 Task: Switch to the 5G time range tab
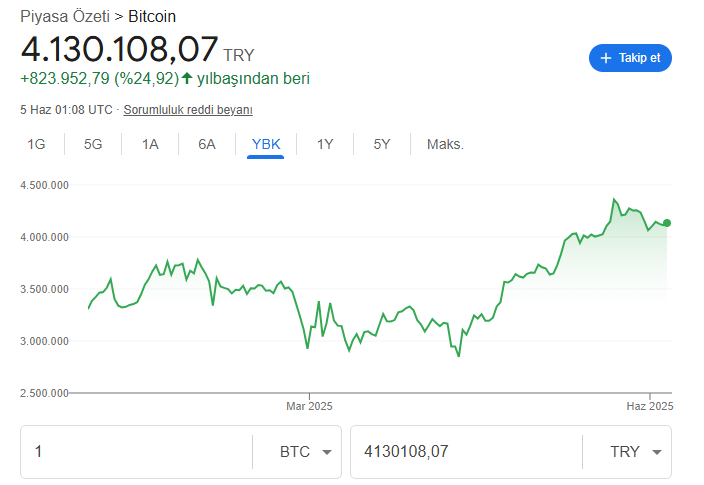[x=93, y=144]
